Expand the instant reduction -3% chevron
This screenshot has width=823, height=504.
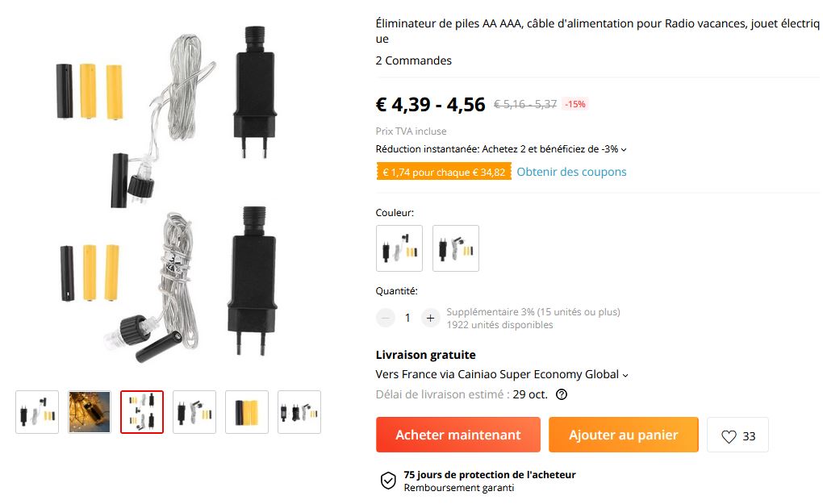click(x=624, y=149)
